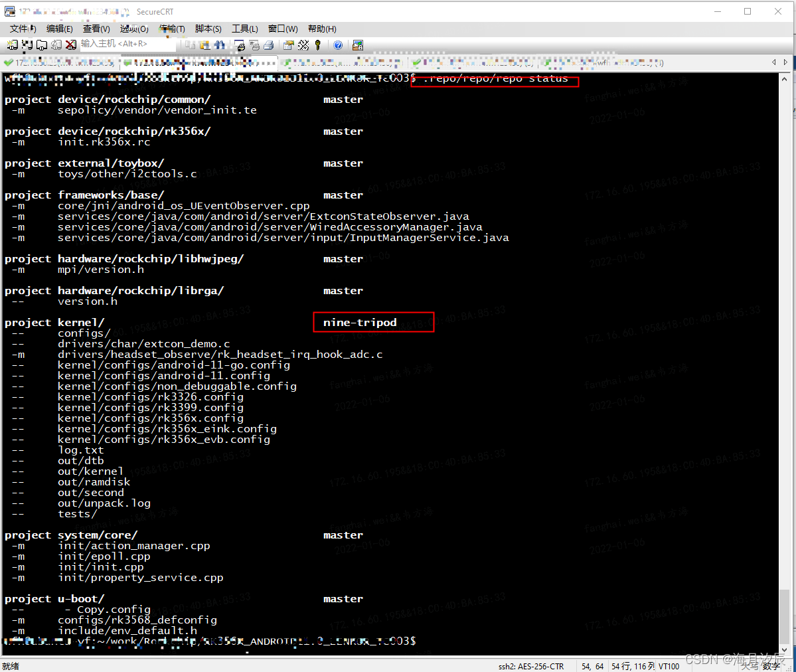Screen dimensions: 796x672
Task: Click 'init/action_manager.cpp' line
Action: 133,546
